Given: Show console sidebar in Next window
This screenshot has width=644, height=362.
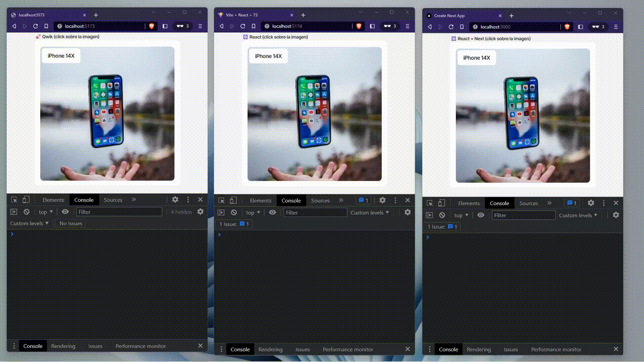Looking at the screenshot, I should coord(430,215).
